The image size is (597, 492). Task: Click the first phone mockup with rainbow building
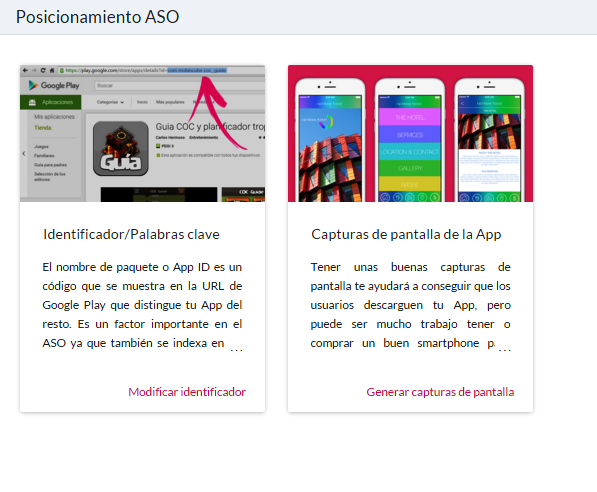tap(330, 140)
